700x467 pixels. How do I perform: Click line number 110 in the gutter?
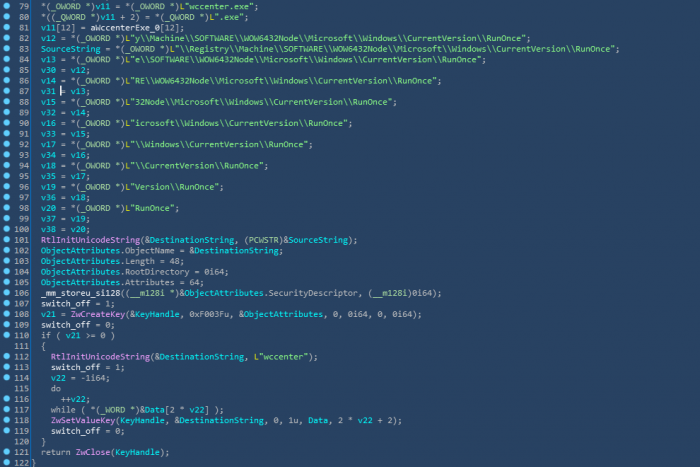click(21, 336)
